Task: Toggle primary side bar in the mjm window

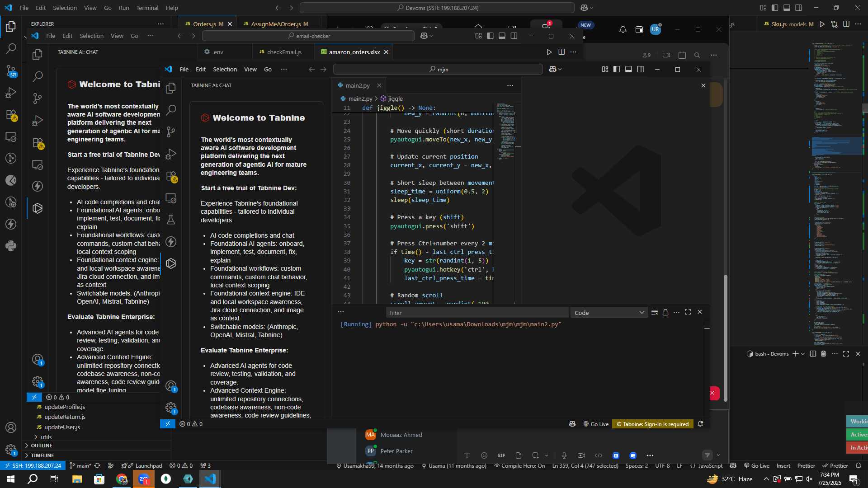Action: [617, 69]
